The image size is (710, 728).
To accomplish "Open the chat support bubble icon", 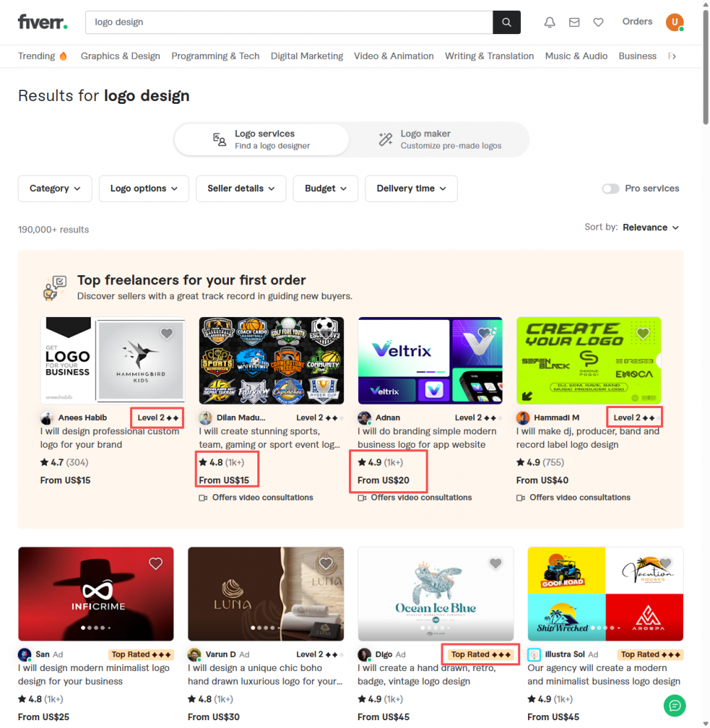I will pyautogui.click(x=674, y=706).
